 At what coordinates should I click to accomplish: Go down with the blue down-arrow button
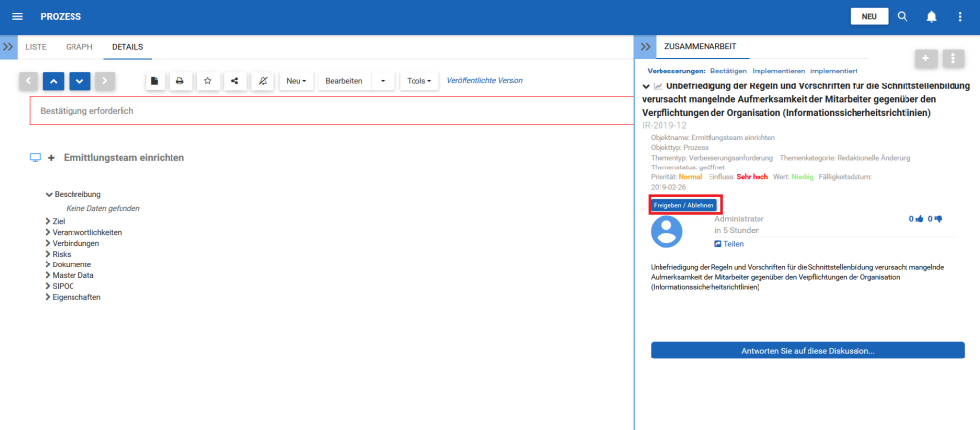click(x=79, y=81)
